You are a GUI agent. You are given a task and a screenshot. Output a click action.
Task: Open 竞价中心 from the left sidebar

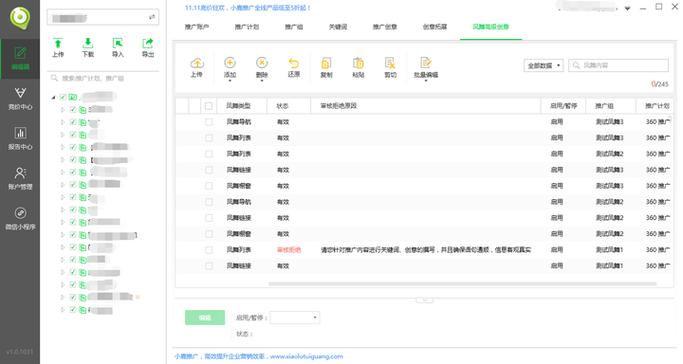tap(20, 98)
